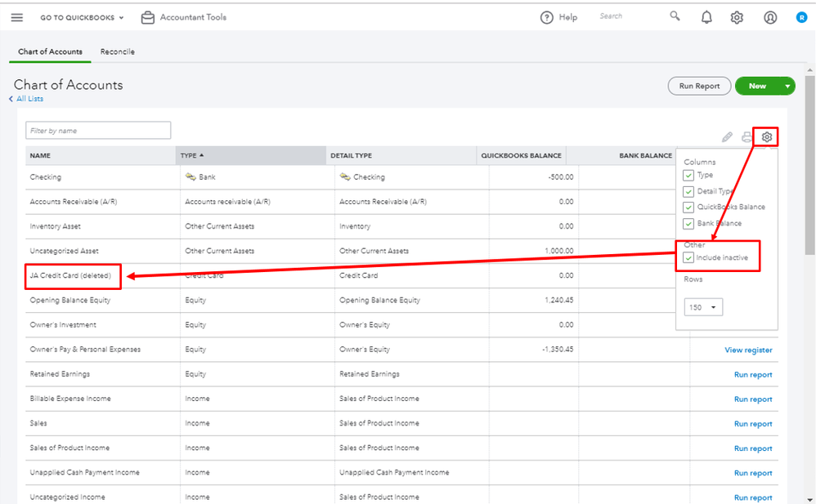Switch to the Reconcile tab
816x504 pixels.
point(118,51)
